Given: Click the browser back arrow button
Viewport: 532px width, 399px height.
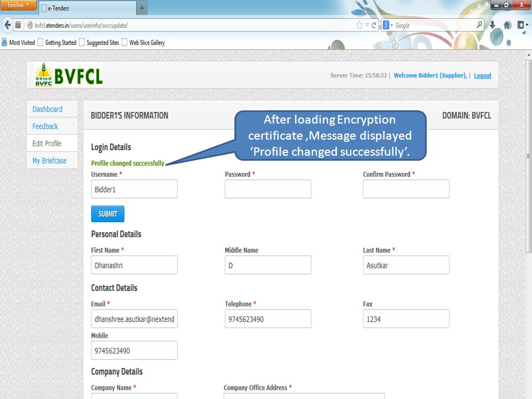Looking at the screenshot, I should tap(7, 25).
